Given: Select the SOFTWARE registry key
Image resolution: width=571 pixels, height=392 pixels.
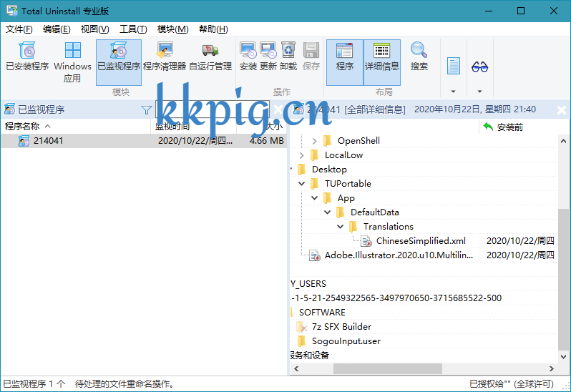Looking at the screenshot, I should [322, 313].
